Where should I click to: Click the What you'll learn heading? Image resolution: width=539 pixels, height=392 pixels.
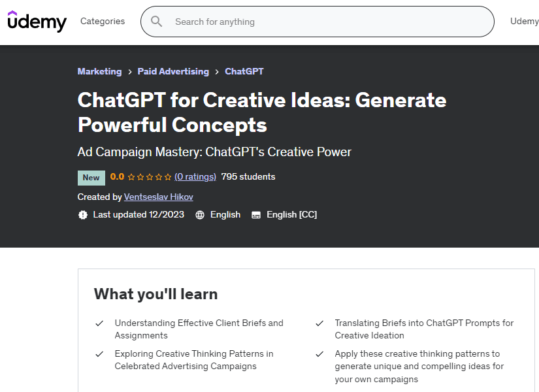[x=155, y=295]
